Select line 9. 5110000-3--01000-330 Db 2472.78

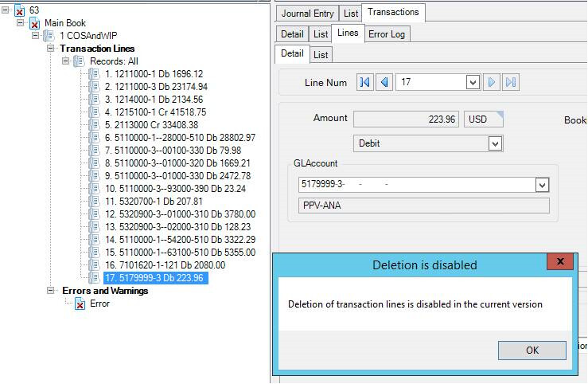click(177, 176)
